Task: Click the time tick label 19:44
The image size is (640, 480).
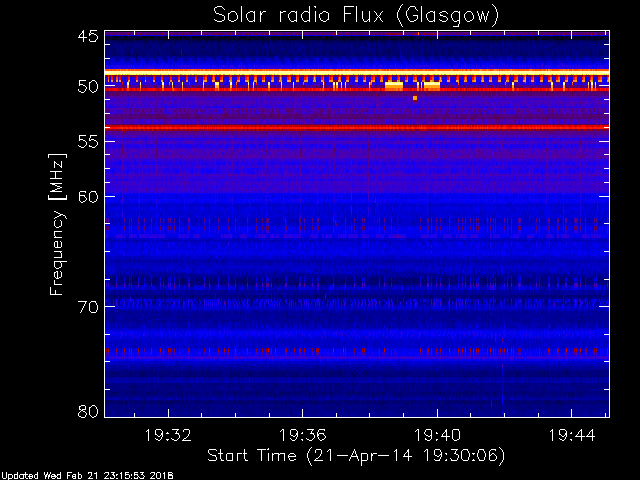Action: point(572,435)
